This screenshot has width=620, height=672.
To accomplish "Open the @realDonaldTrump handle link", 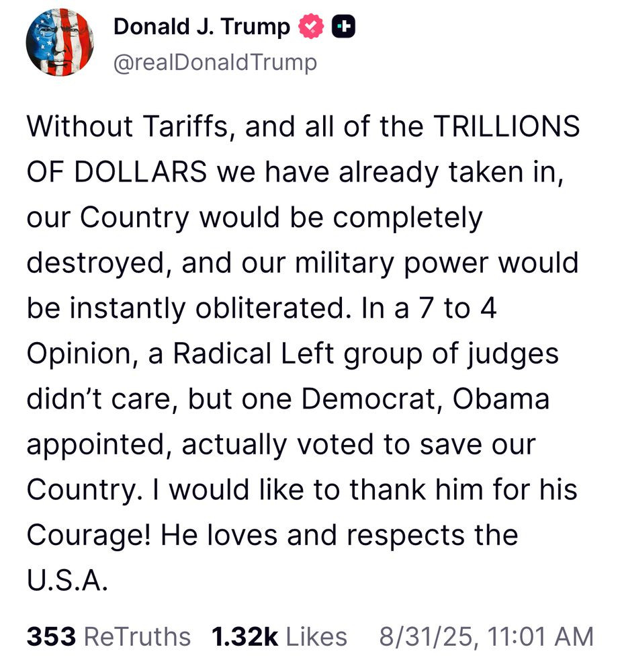I will pyautogui.click(x=215, y=62).
